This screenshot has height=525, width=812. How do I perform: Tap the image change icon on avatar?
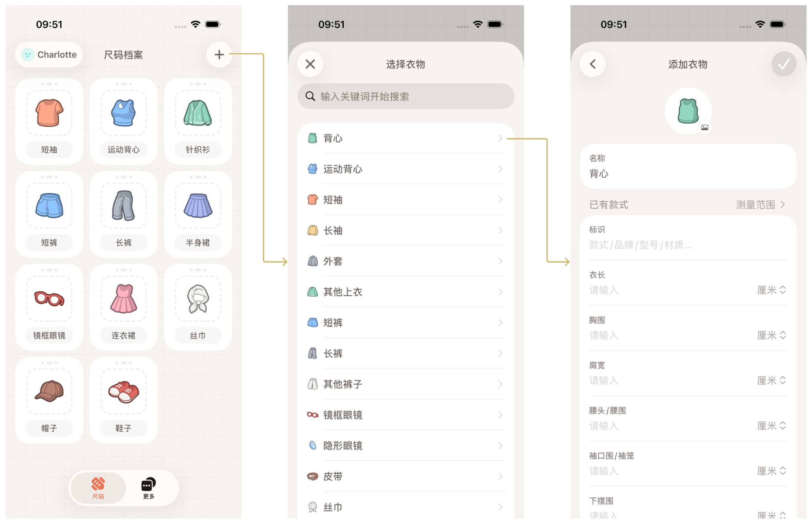tap(704, 127)
